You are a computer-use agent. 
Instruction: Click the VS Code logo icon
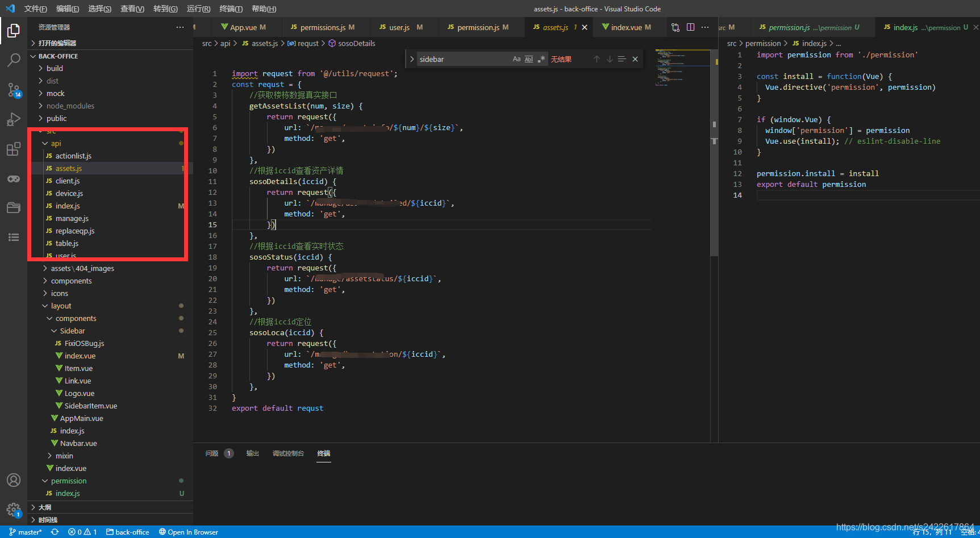[10, 9]
